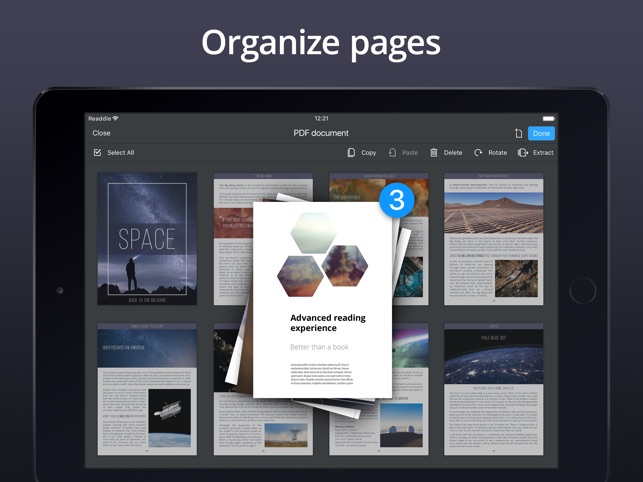This screenshot has height=482, width=643.
Task: Click the Copy pages icon
Action: click(x=351, y=153)
